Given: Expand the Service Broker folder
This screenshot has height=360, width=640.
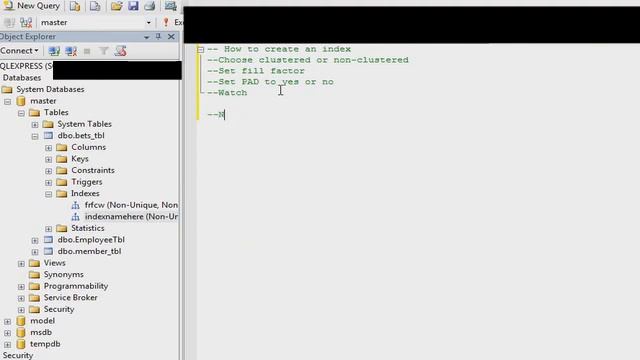Looking at the screenshot, I should [x=21, y=298].
